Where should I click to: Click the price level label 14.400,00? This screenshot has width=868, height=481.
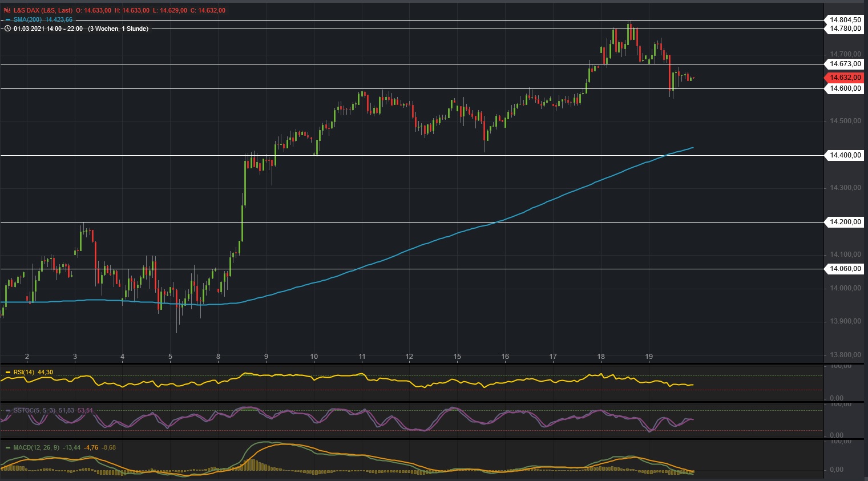click(x=846, y=154)
